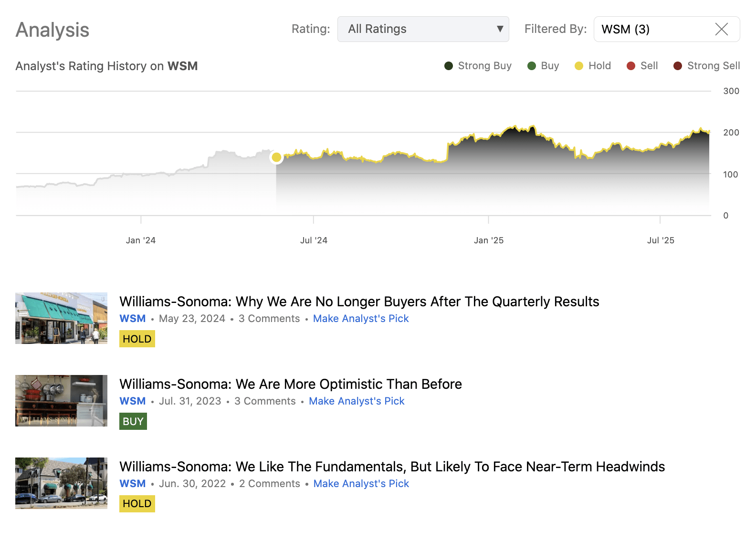Open the 'Near-Term Headwinds' article thumbnail
The height and width of the screenshot is (541, 756).
(61, 483)
